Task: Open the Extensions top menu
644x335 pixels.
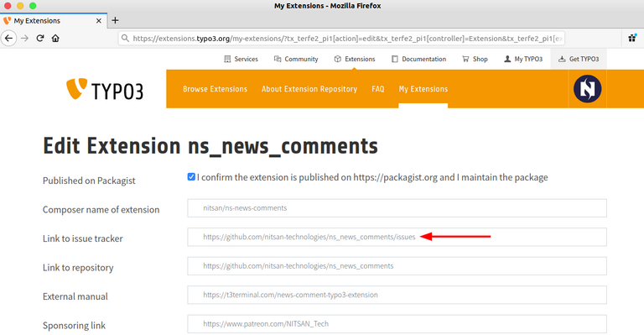Action: coord(355,59)
